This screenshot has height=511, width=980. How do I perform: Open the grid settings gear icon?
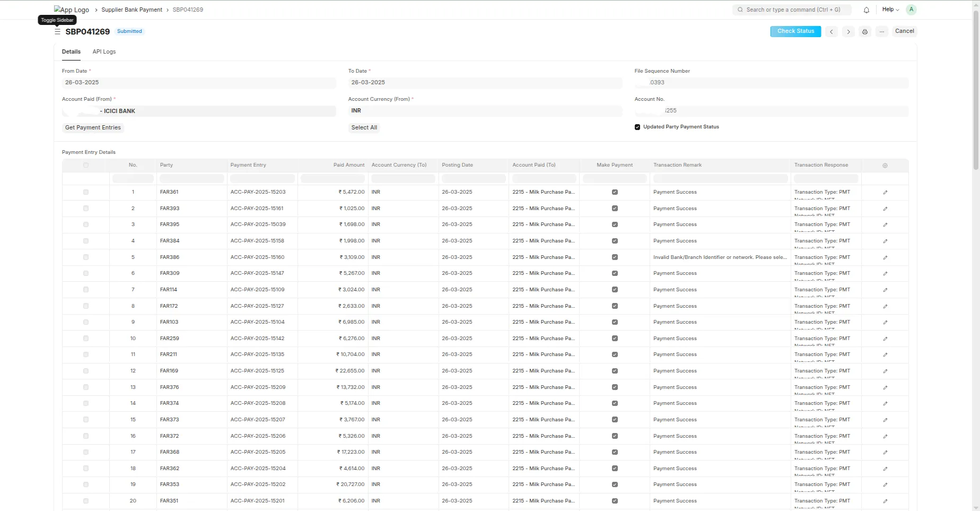click(x=885, y=166)
